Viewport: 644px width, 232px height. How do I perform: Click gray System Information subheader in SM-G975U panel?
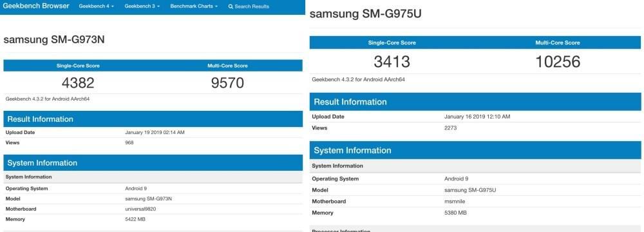point(475,166)
